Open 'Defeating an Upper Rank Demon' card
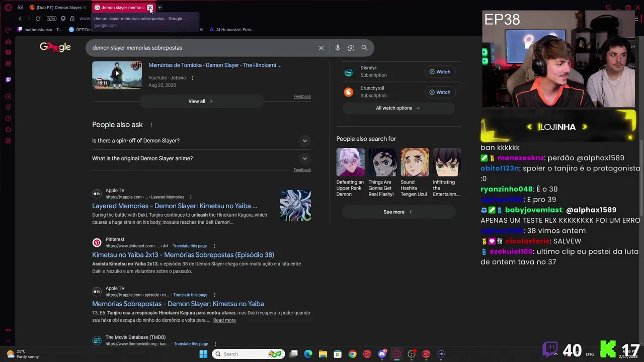The height and width of the screenshot is (362, 644). pyautogui.click(x=350, y=173)
